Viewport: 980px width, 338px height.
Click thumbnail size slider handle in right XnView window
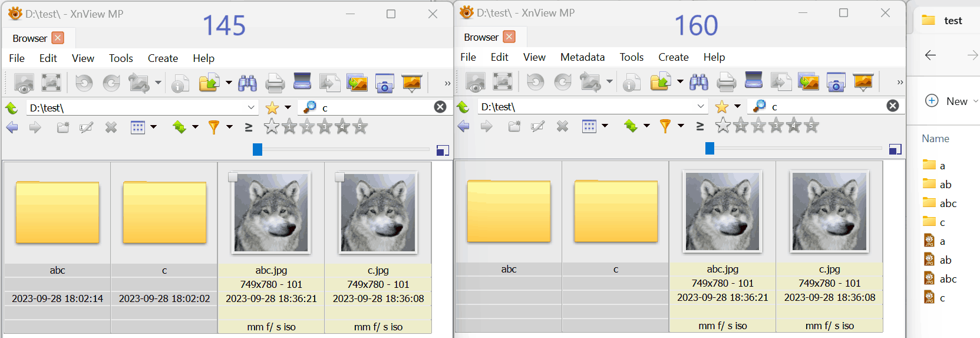(x=710, y=148)
